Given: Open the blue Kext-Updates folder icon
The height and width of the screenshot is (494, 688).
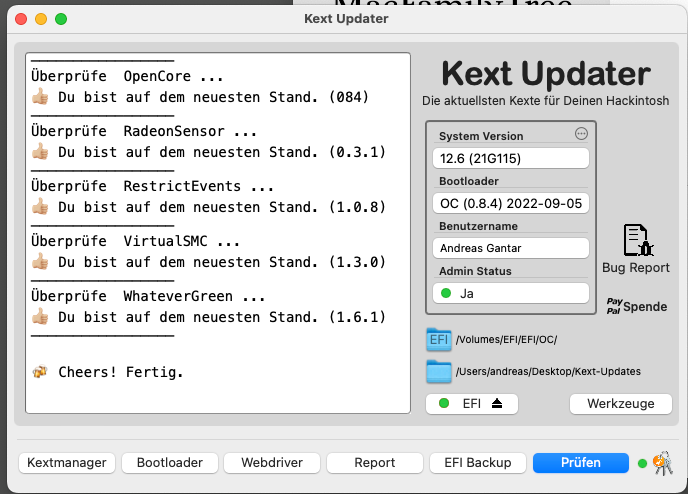Looking at the screenshot, I should 438,371.
